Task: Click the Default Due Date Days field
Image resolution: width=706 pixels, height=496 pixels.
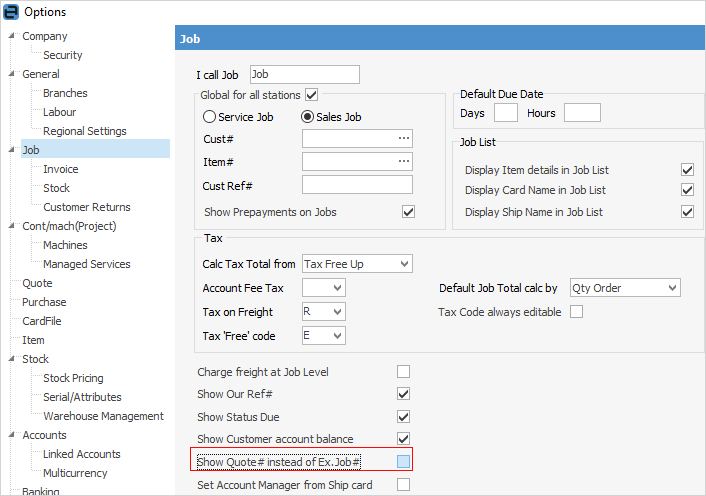Action: pos(506,113)
